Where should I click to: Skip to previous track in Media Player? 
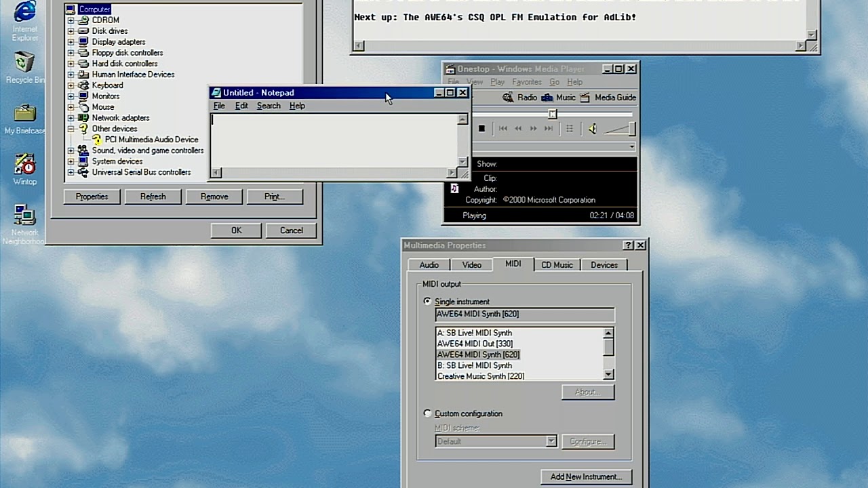point(502,128)
